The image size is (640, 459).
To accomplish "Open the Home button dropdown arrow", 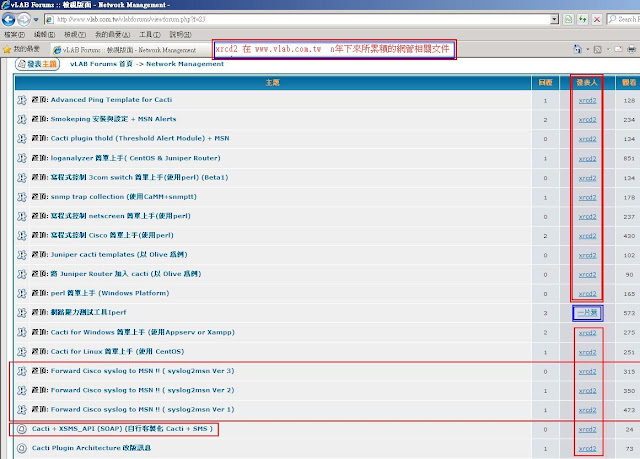I will click(588, 49).
